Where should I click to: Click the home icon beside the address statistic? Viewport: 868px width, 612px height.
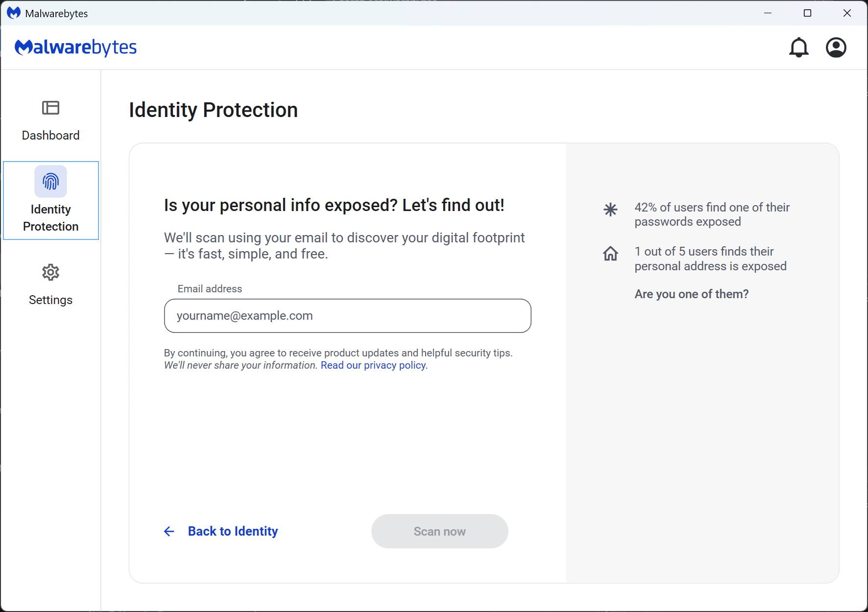point(610,254)
